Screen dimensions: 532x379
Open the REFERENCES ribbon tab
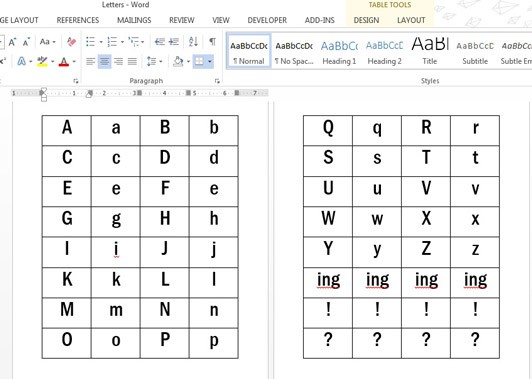point(78,20)
